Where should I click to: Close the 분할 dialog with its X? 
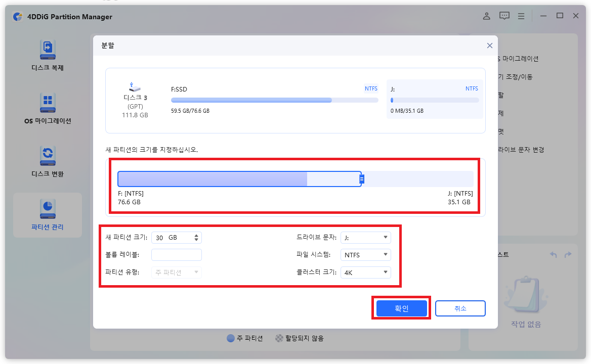489,45
